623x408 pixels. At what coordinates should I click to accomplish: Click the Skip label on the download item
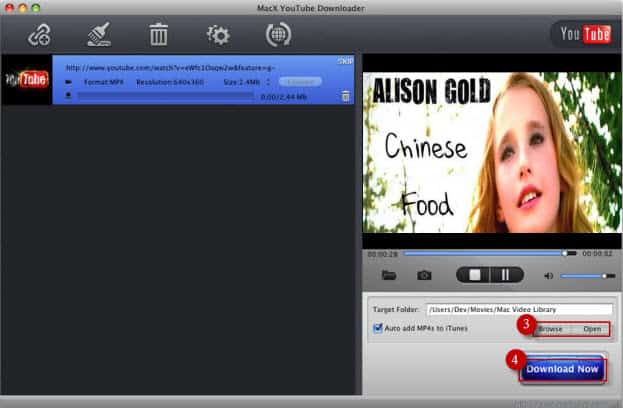(x=345, y=61)
